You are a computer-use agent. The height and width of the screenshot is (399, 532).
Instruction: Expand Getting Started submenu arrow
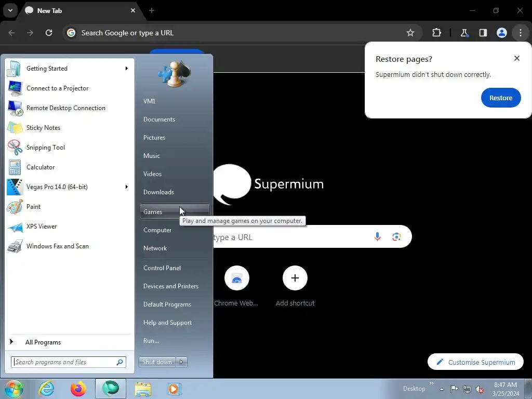pyautogui.click(x=127, y=69)
